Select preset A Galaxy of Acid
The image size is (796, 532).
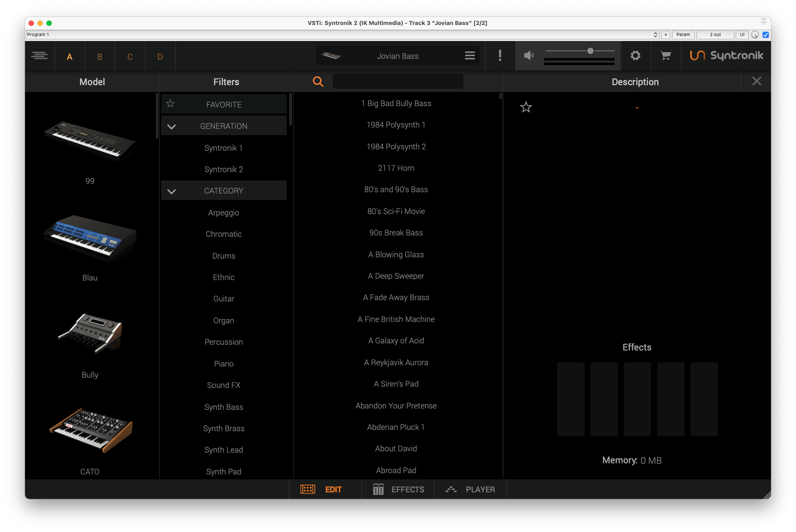click(396, 341)
